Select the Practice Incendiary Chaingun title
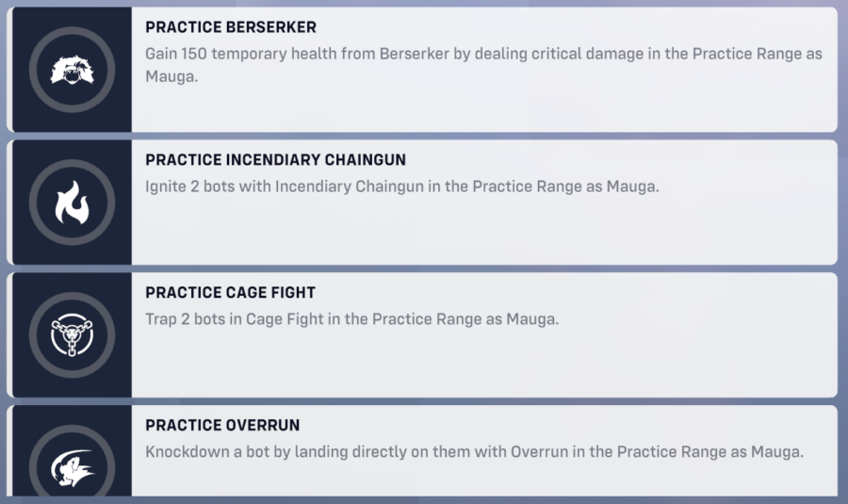The image size is (848, 504). point(275,160)
